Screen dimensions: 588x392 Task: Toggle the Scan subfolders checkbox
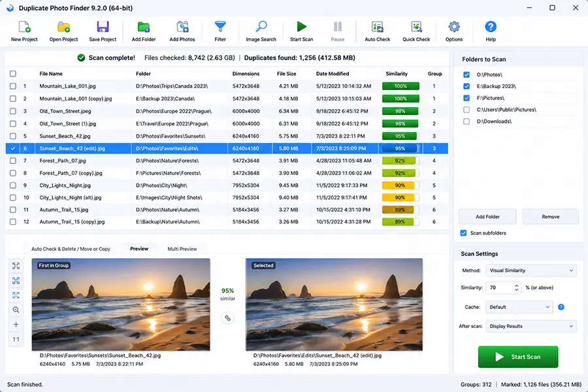[463, 233]
